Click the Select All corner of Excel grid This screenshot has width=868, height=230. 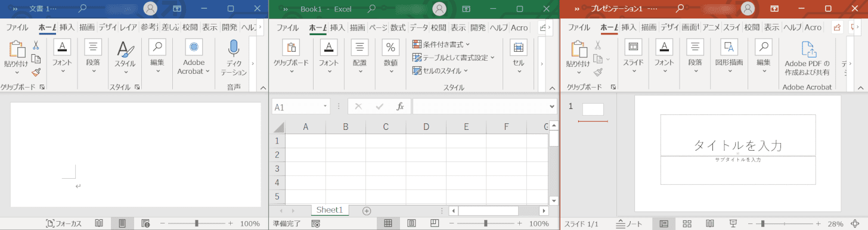click(278, 127)
